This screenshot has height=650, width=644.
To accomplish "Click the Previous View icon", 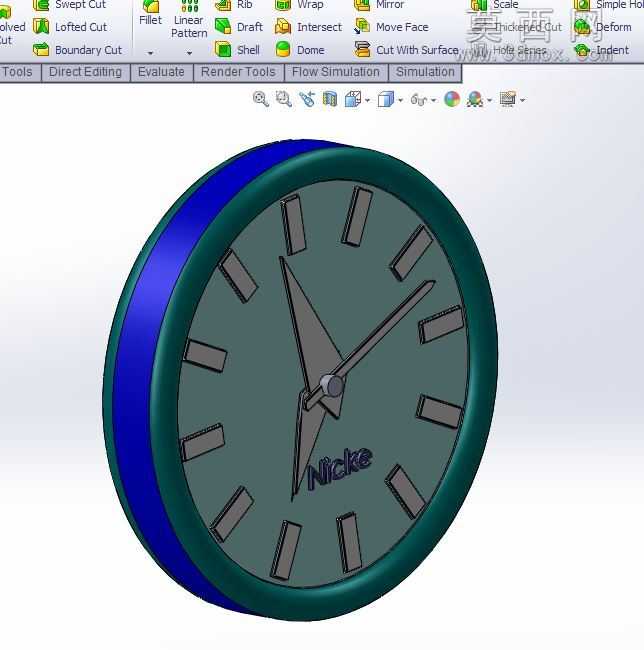I will tap(307, 99).
